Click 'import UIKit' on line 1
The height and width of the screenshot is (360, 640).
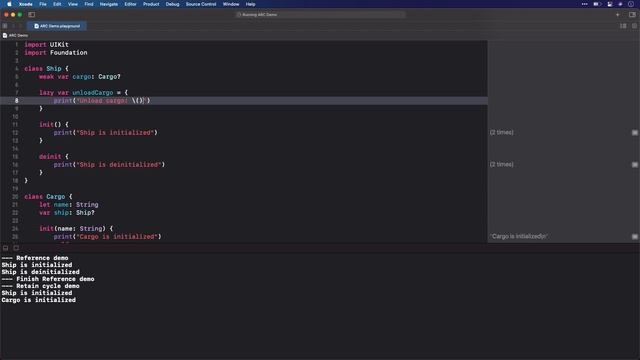[x=46, y=44]
